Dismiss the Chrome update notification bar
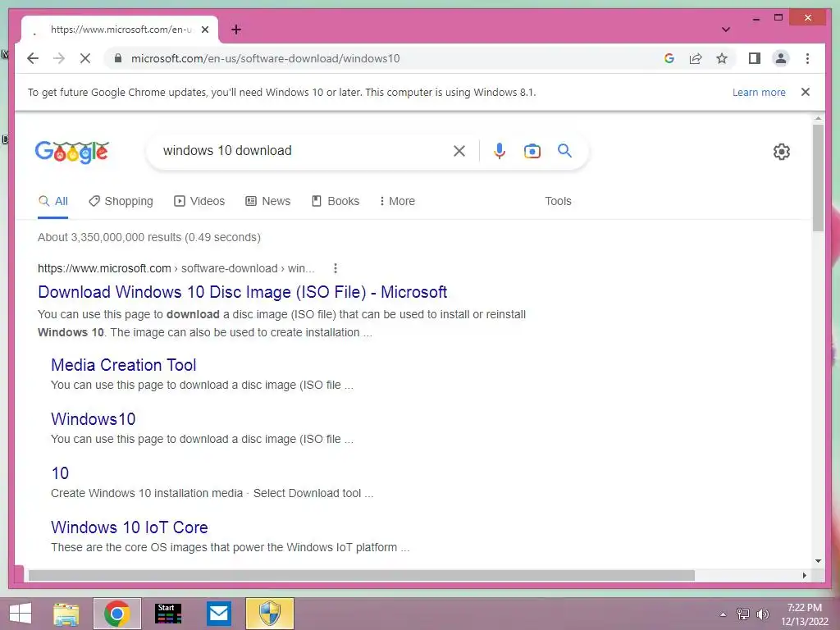The width and height of the screenshot is (840, 630). tap(806, 92)
